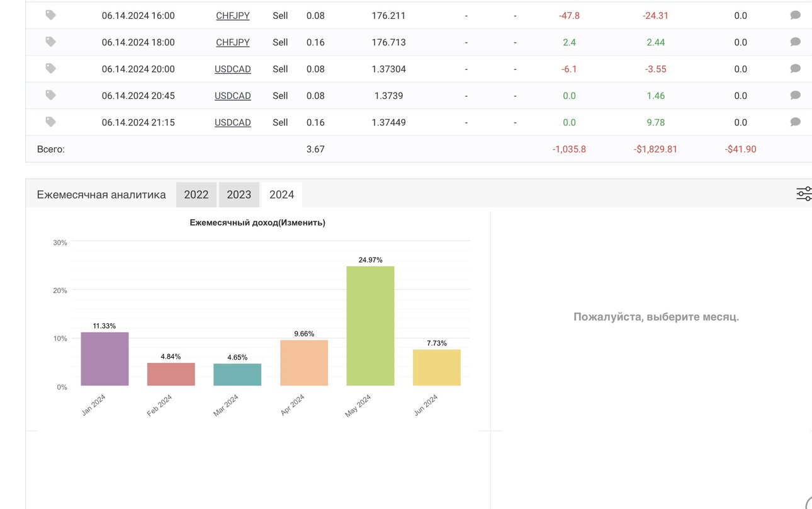Open the monthly analytics filter settings icon
The width and height of the screenshot is (812, 509).
[804, 194]
